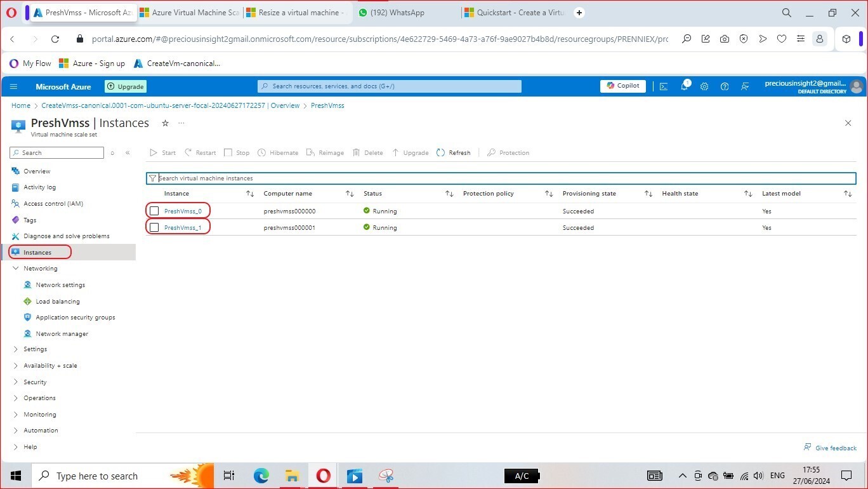
Task: Click the Refresh toolbar button
Action: click(x=454, y=153)
